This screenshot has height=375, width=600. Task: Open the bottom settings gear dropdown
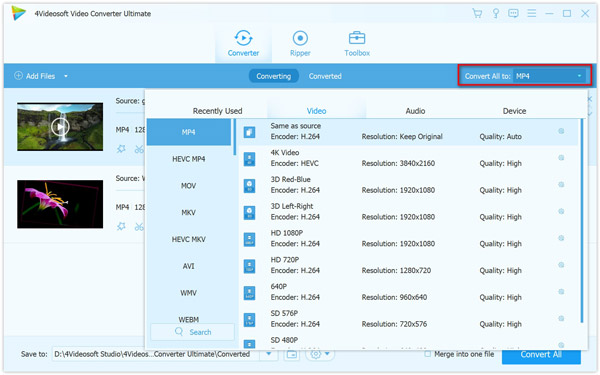point(320,354)
